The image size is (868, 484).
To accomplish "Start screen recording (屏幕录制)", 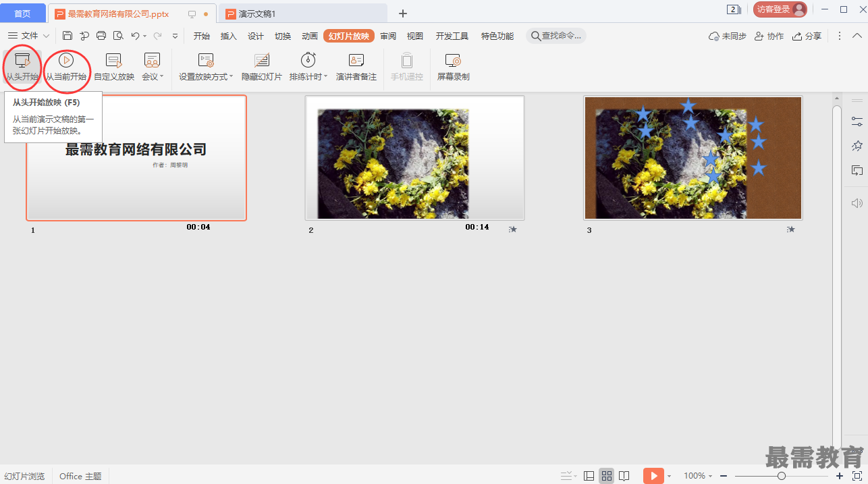I will click(x=453, y=68).
